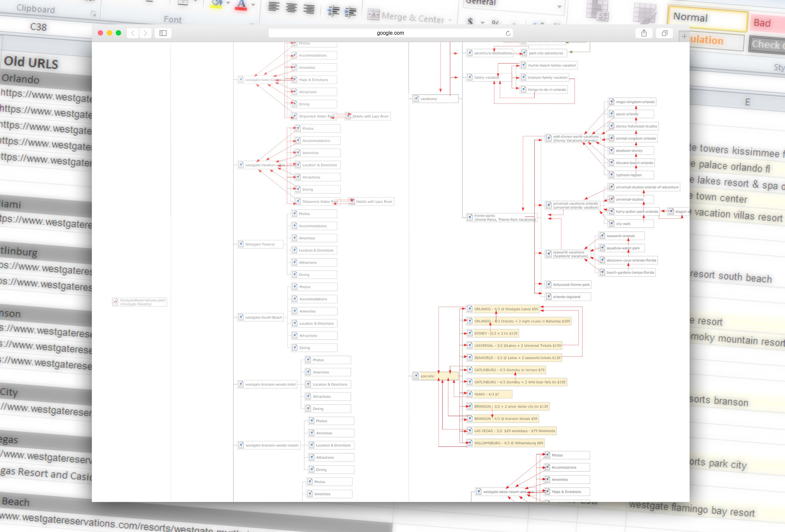Click the C38 cell name box
Image resolution: width=785 pixels, height=532 pixels.
(x=38, y=27)
